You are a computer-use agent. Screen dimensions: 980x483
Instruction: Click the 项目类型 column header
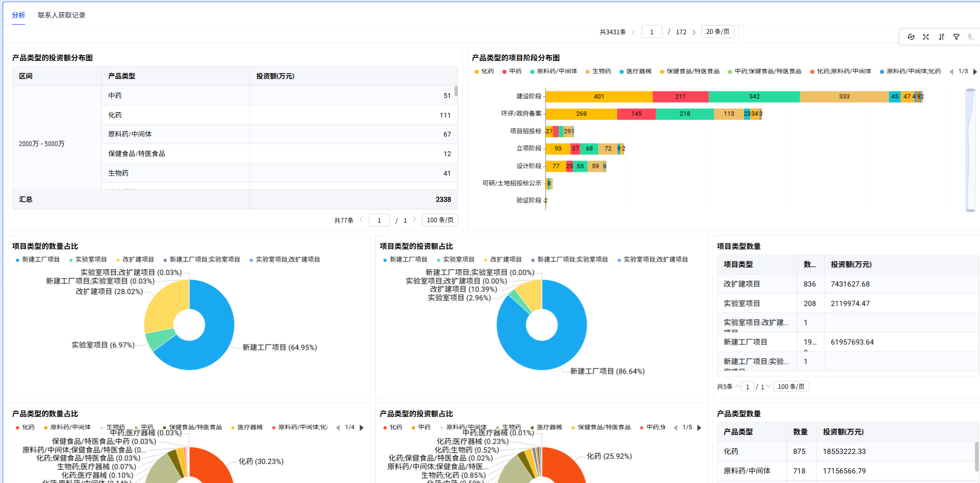click(757, 265)
